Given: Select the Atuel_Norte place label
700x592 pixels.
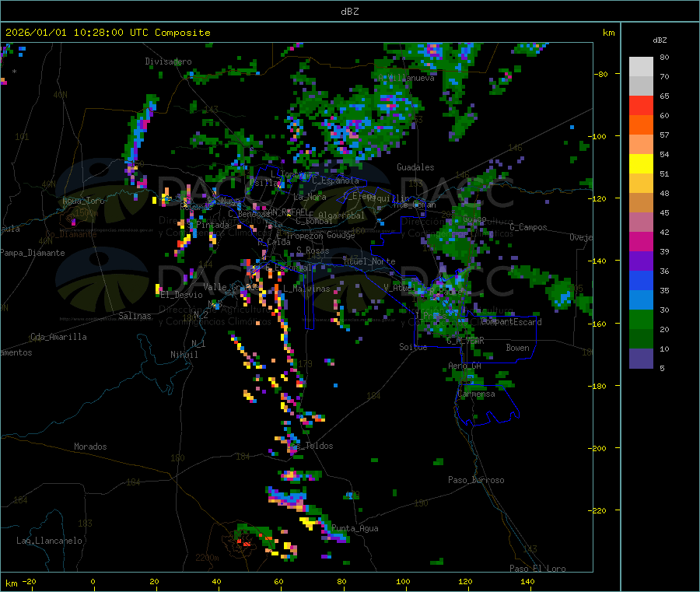Looking at the screenshot, I should point(369,261).
